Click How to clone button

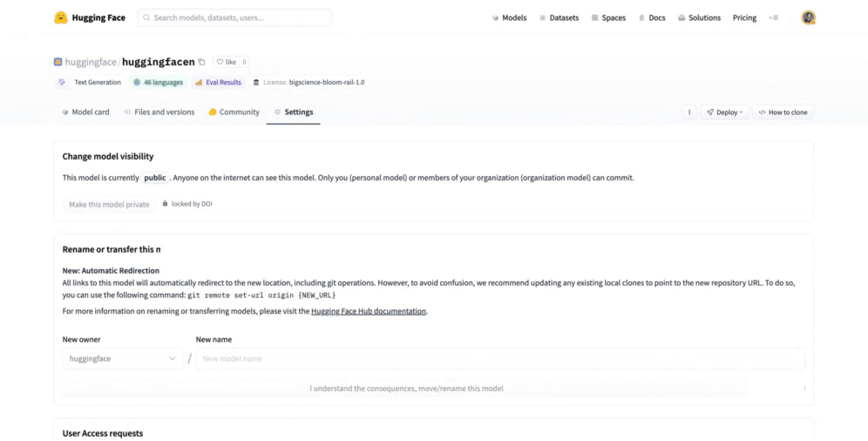(x=783, y=112)
